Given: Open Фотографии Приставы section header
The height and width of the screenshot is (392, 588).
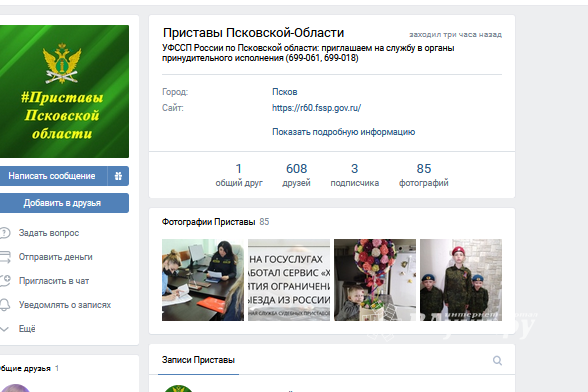Looking at the screenshot, I should tap(215, 222).
